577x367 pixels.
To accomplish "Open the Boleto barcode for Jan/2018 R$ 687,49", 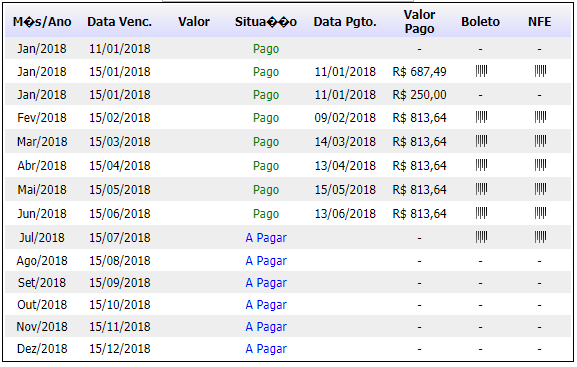I will pyautogui.click(x=481, y=71).
